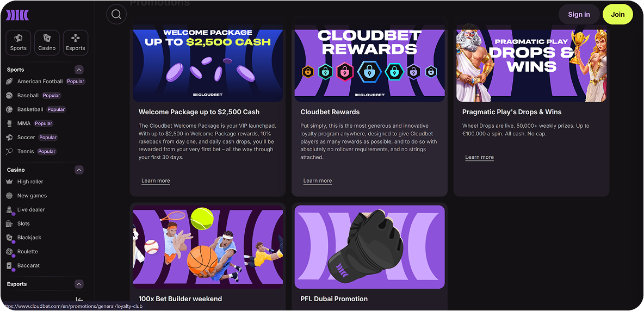
Task: Click the Basketball sport icon
Action: (x=9, y=109)
